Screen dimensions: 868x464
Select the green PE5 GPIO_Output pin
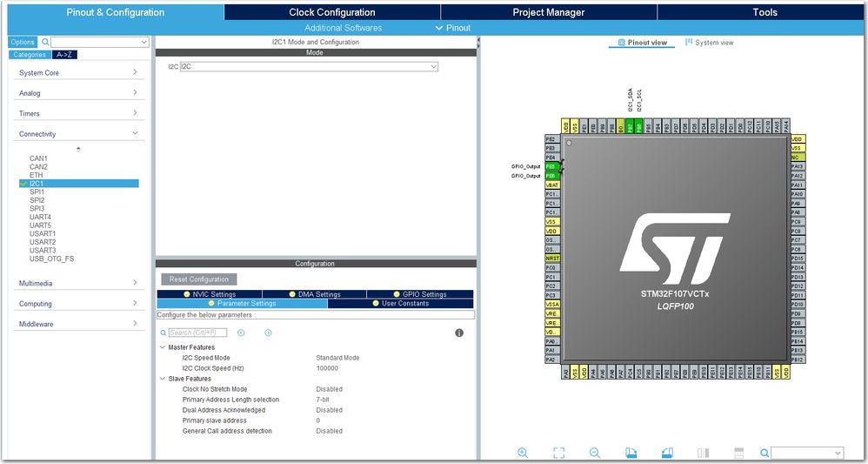(x=552, y=166)
